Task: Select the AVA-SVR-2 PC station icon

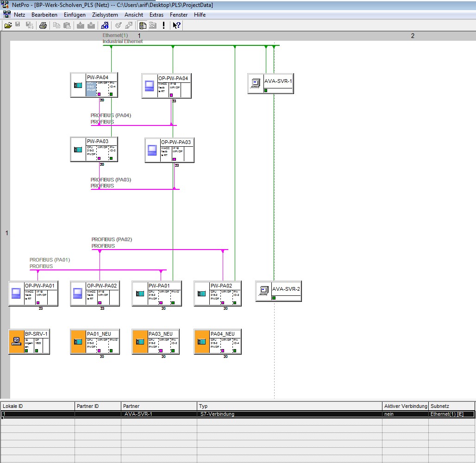Action: tap(263, 291)
